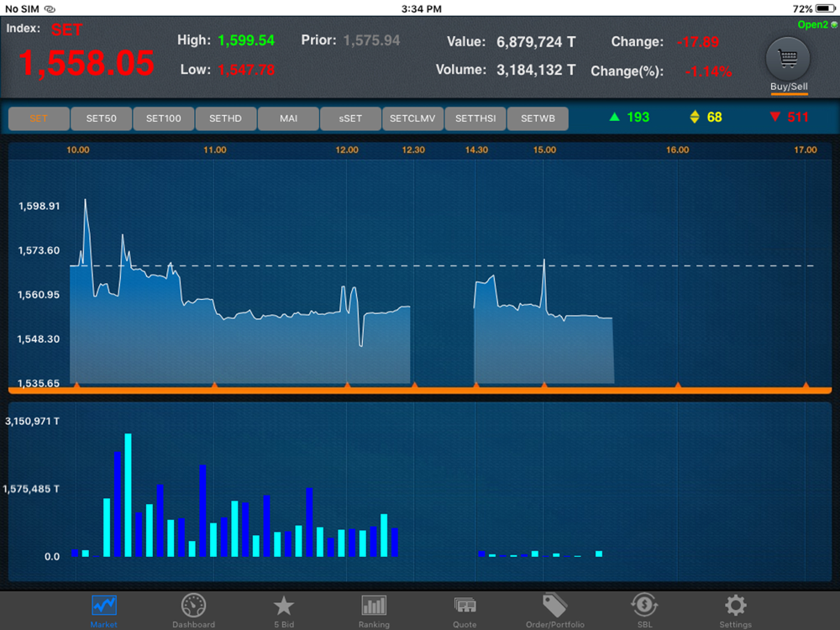840x630 pixels.
Task: Tap the index value 1,558.05
Action: point(87,63)
